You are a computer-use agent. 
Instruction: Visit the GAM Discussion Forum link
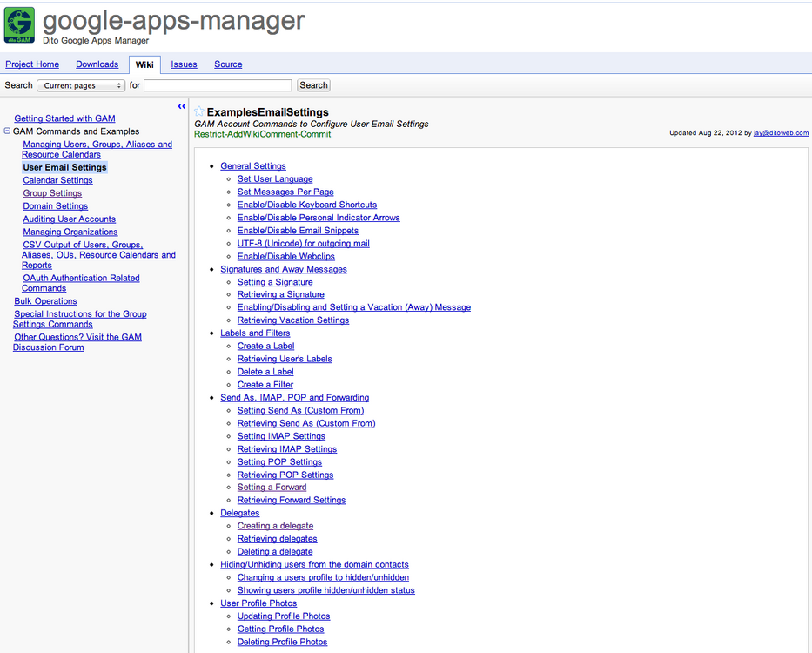coord(77,342)
